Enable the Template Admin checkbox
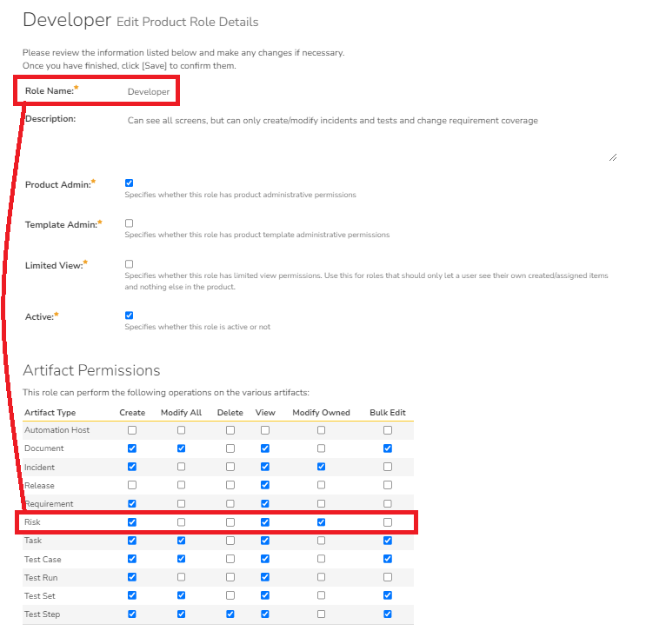The image size is (646, 644). click(130, 223)
